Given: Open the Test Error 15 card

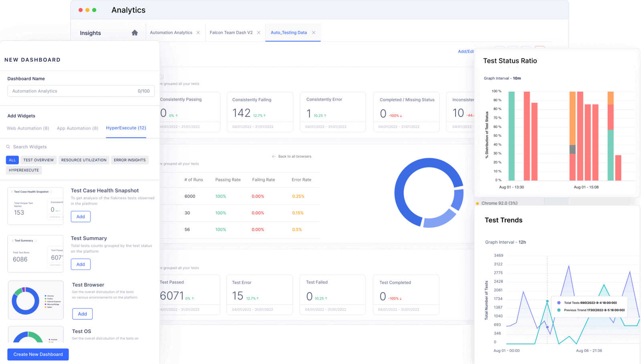Looking at the screenshot, I should click(260, 294).
